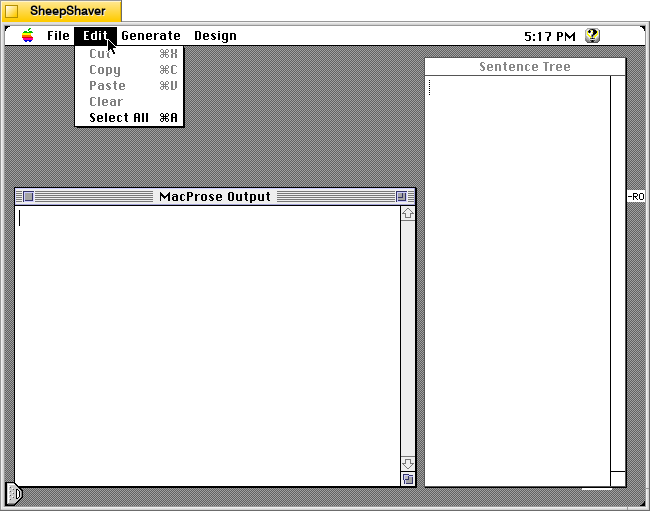Click the greyed-out Cut menu entry
650x511 pixels.
pos(129,54)
